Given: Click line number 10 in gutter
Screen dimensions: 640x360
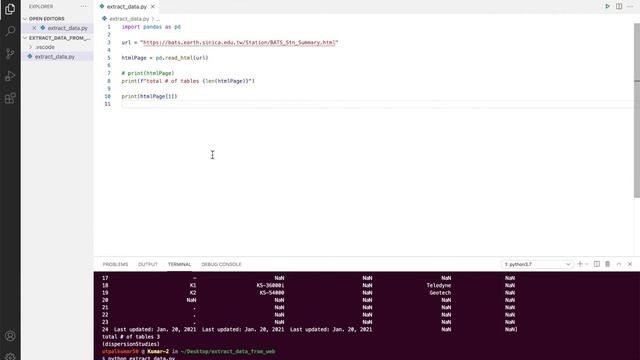Looking at the screenshot, I should tap(107, 96).
